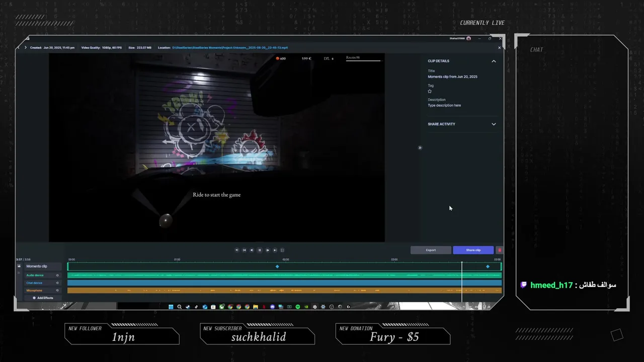
Task: Edit the clip title field
Action: coord(453,77)
